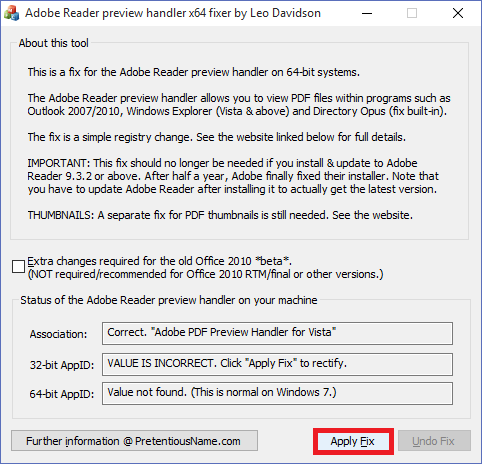Click the IMPORTANT paragraph about Adobe Reader 9.3.2

[233, 176]
